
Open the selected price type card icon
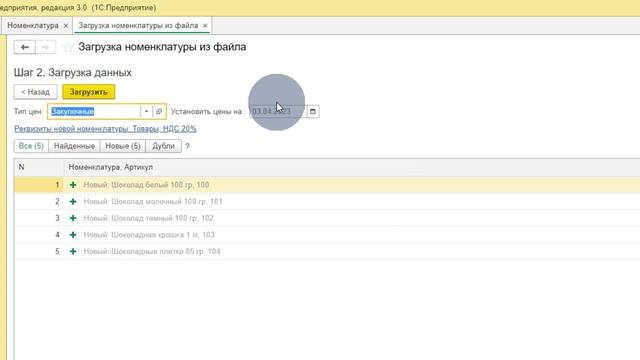coord(159,111)
